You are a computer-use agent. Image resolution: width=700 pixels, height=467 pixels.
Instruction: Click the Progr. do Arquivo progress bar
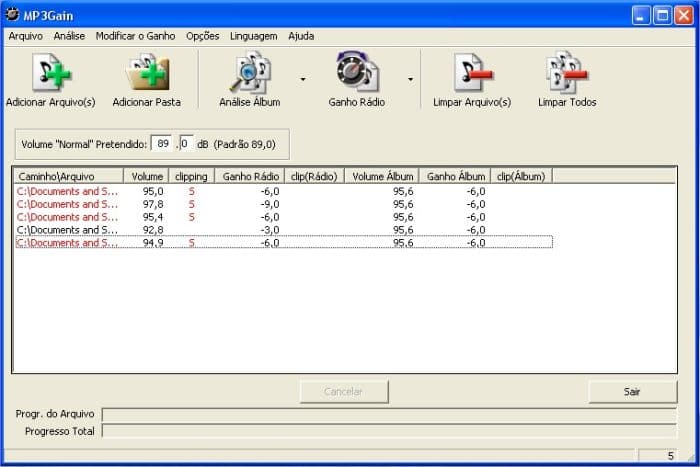click(x=389, y=415)
